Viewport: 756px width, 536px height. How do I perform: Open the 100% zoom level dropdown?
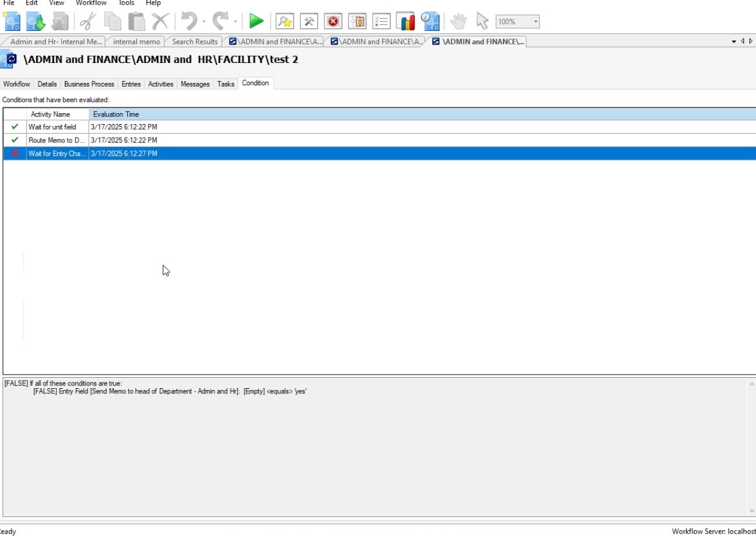click(x=535, y=22)
